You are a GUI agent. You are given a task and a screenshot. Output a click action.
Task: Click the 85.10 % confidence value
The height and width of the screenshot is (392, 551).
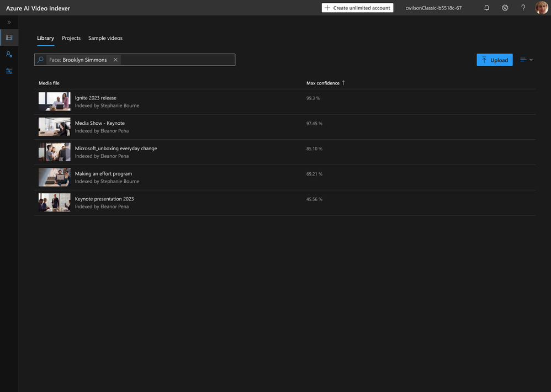314,149
